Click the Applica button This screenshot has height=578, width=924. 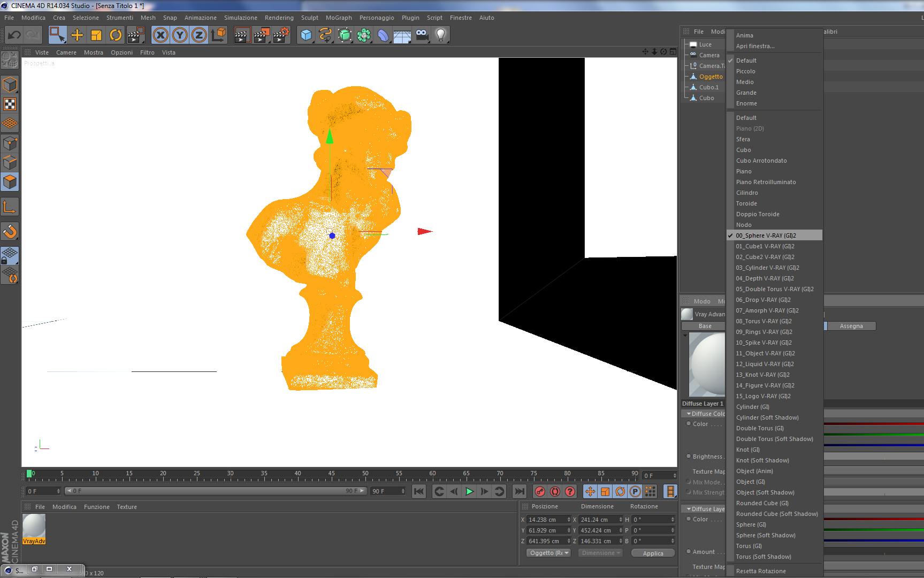click(x=653, y=553)
